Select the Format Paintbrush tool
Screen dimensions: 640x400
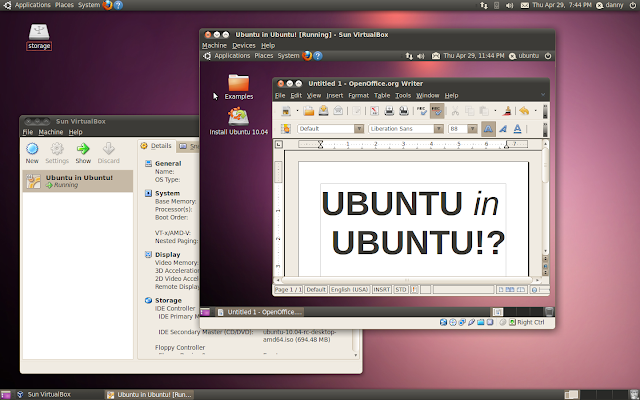point(507,111)
